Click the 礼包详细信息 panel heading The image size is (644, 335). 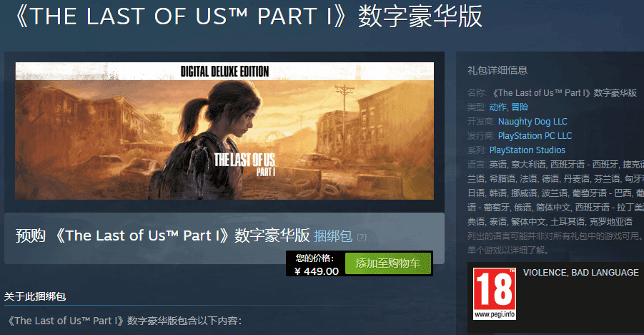pos(497,70)
